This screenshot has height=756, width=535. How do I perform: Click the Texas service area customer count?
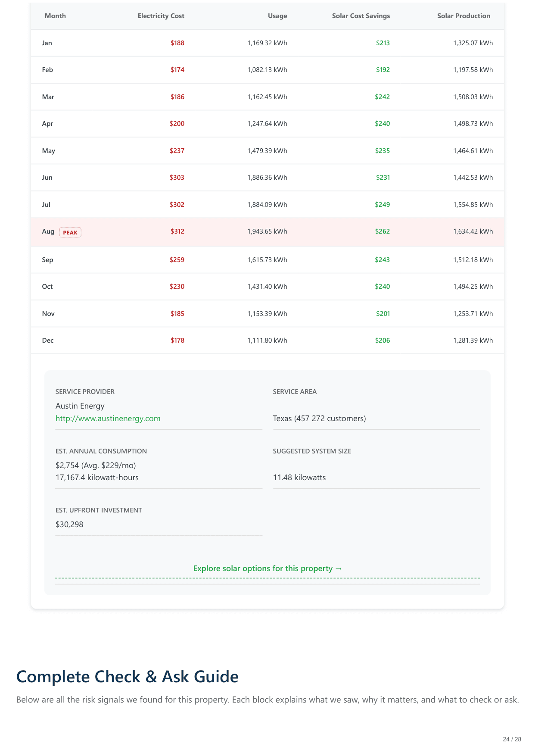click(319, 419)
